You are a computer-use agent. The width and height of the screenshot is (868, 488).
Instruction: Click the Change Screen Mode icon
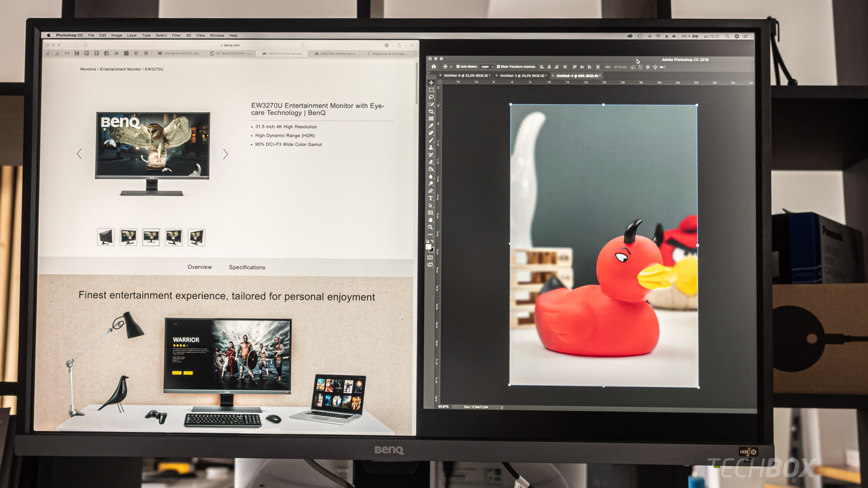click(x=430, y=265)
